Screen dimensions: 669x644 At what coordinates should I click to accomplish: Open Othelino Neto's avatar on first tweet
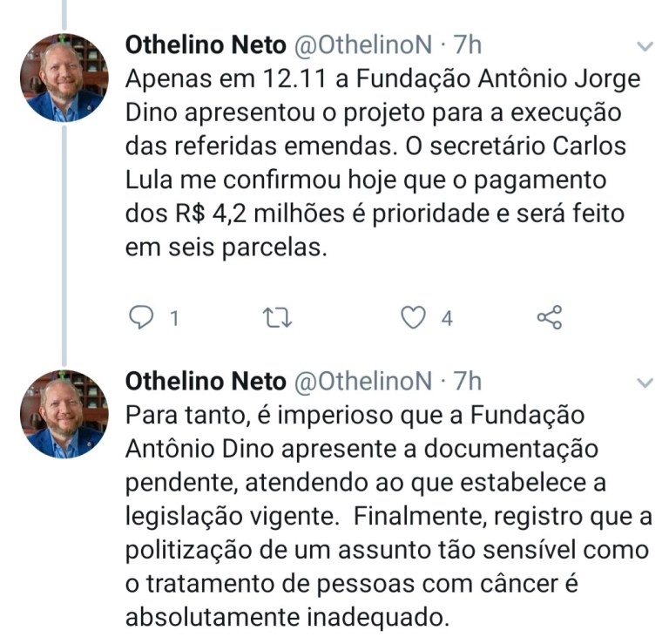pos(64,78)
